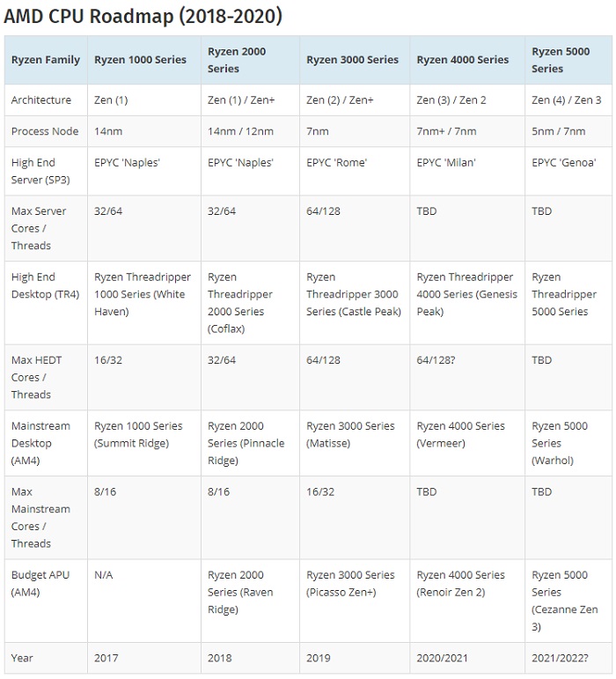This screenshot has height=679, width=616.
Task: Select the Summit Ridge desktop cell
Action: pyautogui.click(x=138, y=434)
